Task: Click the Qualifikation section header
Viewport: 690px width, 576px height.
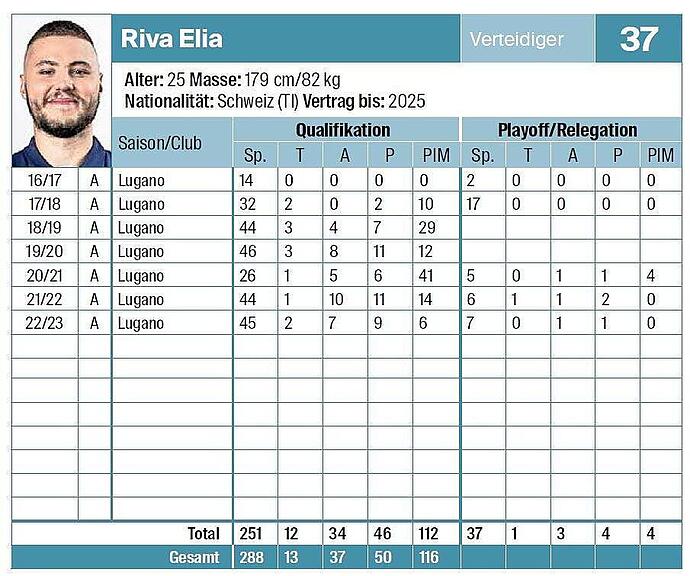Action: pyautogui.click(x=343, y=130)
